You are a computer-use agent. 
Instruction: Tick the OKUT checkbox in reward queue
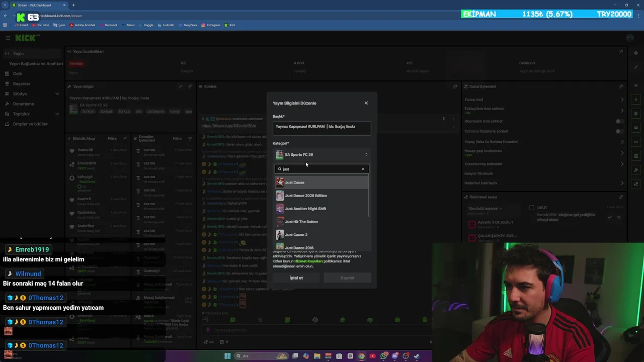pos(532,208)
